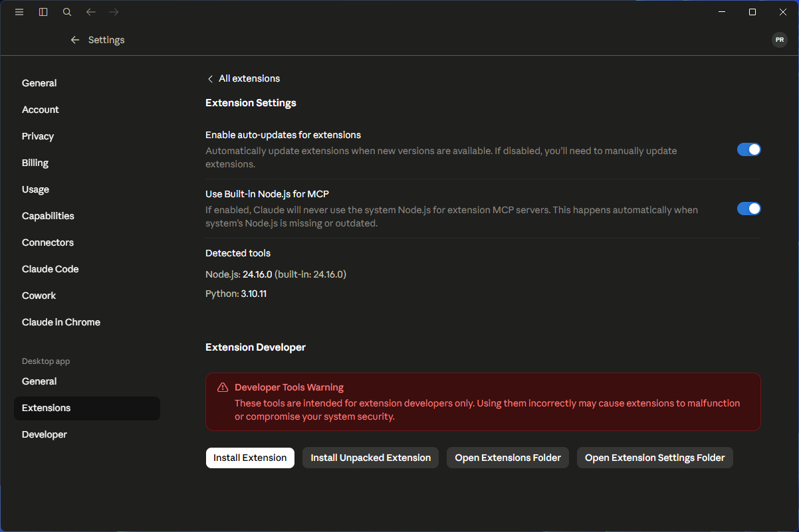This screenshot has height=532, width=799.
Task: Click the Detected tools label
Action: coord(238,253)
